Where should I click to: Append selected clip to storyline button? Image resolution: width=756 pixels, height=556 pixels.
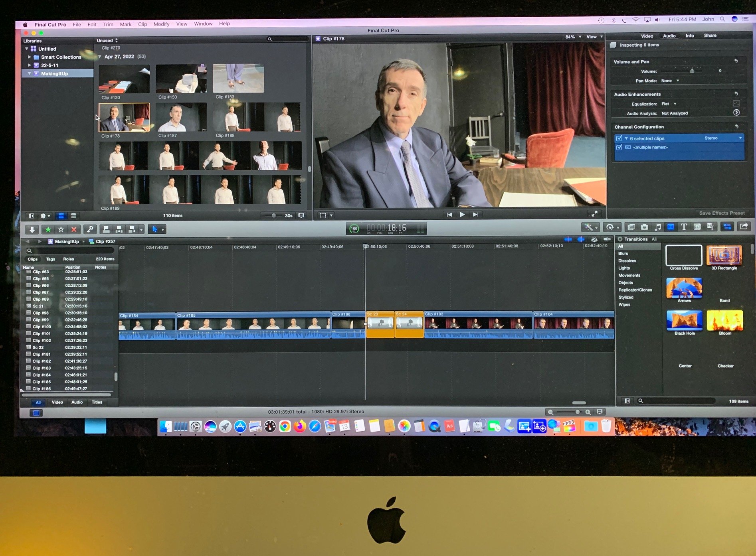[x=132, y=229]
